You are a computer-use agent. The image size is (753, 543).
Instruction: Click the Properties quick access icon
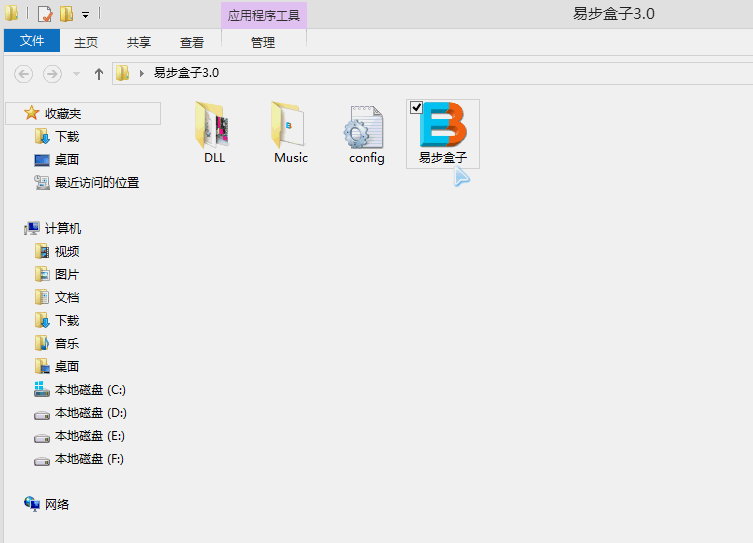45,14
